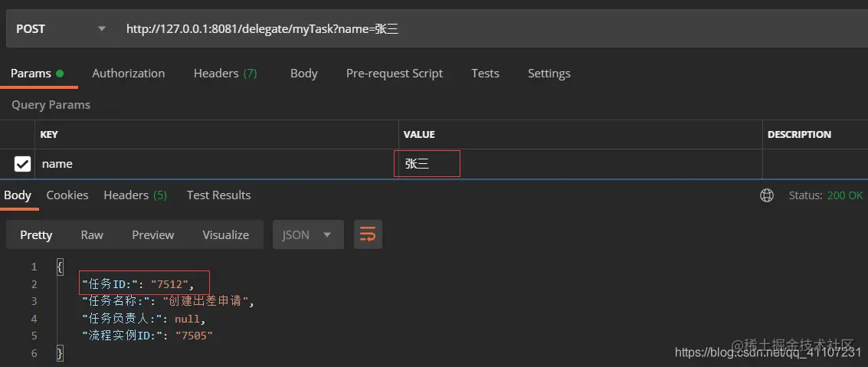This screenshot has width=868, height=367.
Task: Open the Test Results tab
Action: (x=218, y=195)
